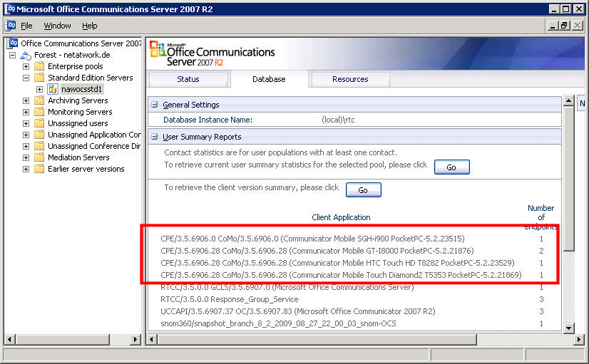
Task: Select nawocsstd1 in the tree
Action: [x=81, y=89]
